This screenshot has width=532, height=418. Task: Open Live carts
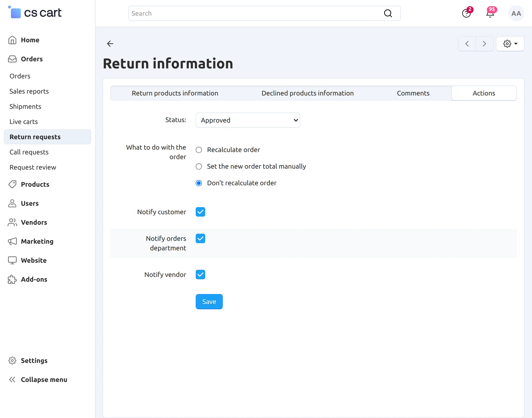coord(24,122)
